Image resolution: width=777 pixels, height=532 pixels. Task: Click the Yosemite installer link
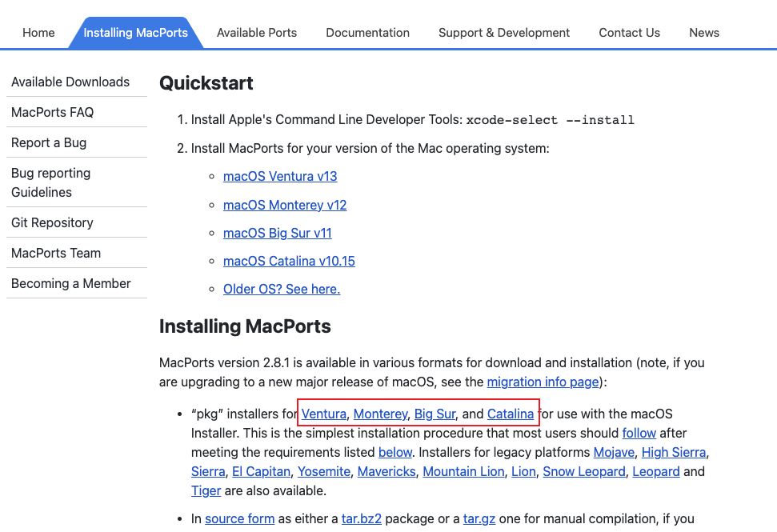(324, 471)
